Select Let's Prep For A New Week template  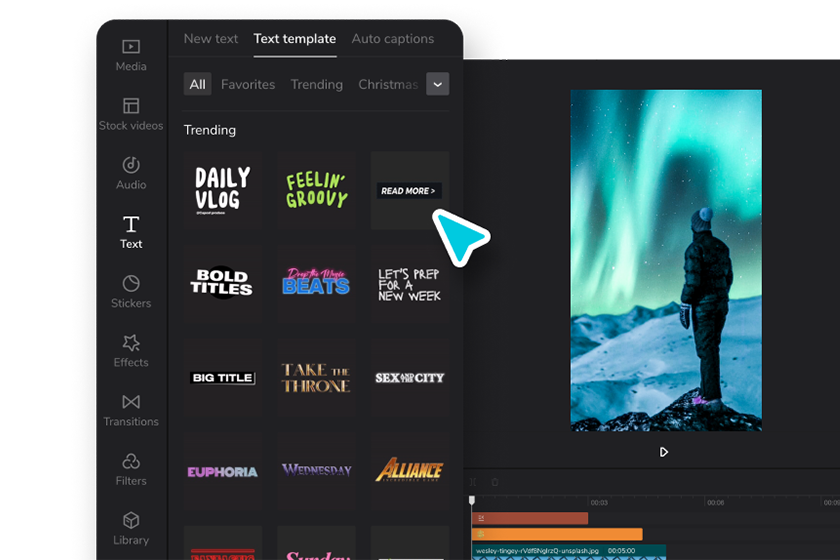coord(409,284)
